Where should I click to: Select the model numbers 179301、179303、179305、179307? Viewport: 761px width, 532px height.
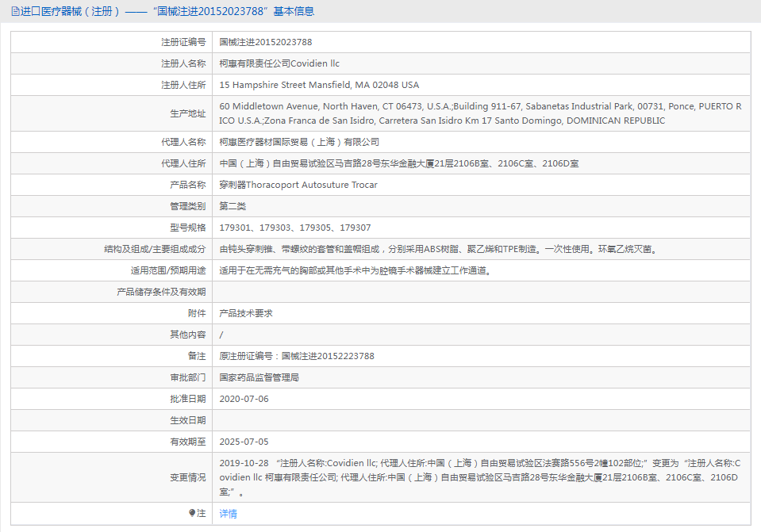(x=295, y=228)
